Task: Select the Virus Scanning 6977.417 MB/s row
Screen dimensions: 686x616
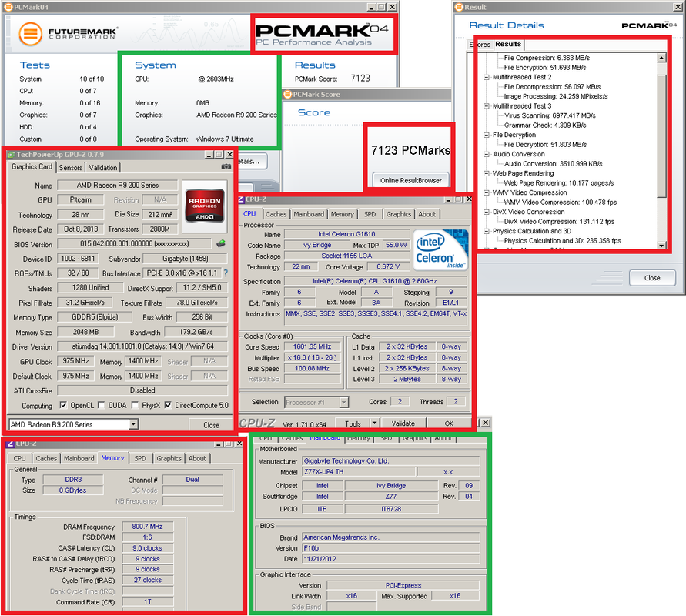Action: tap(550, 115)
